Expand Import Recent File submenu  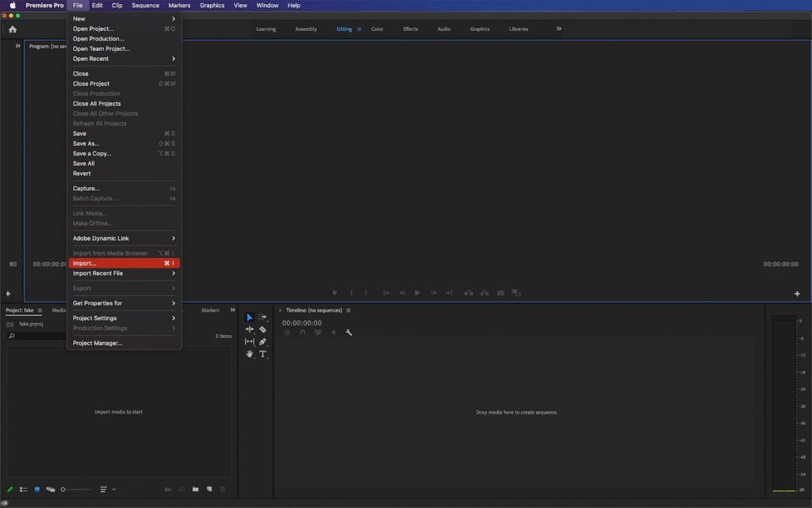click(x=124, y=273)
